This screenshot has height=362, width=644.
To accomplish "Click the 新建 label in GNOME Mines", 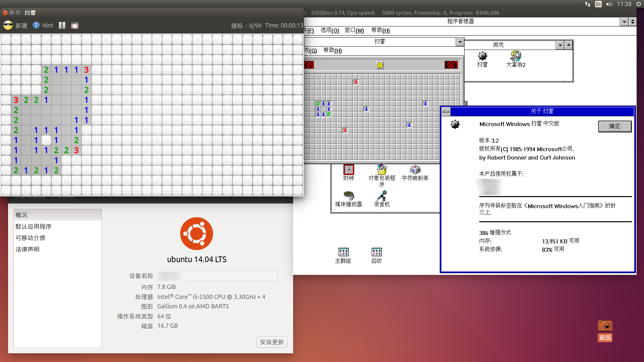I will (21, 25).
